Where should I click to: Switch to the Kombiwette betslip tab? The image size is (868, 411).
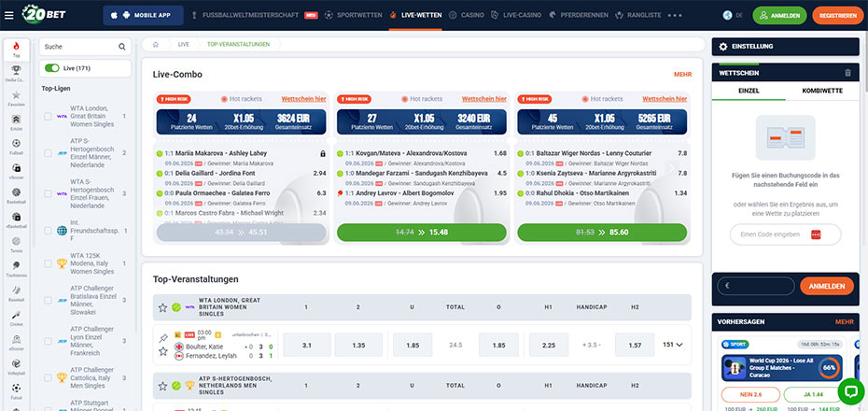(x=822, y=91)
